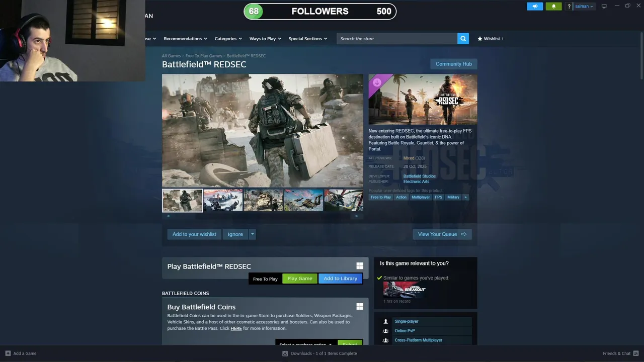This screenshot has height=362, width=644.
Task: Open the Wishlist star link
Action: pyautogui.click(x=491, y=39)
